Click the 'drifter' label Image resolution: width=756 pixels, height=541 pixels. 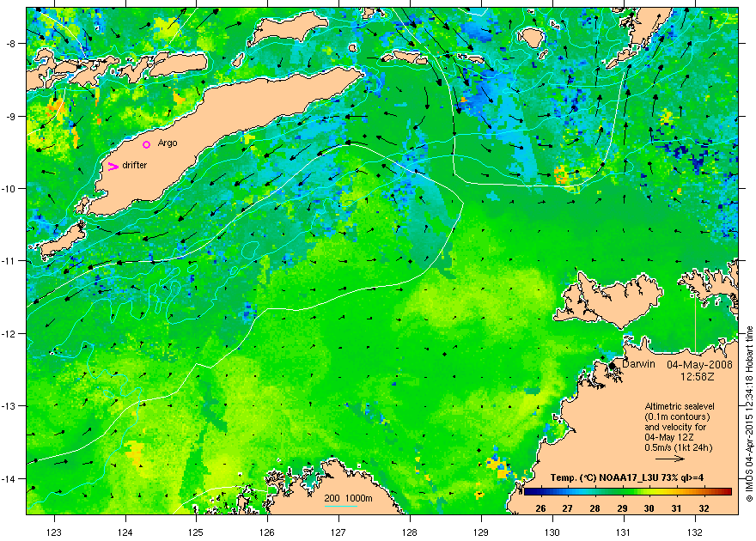point(135,165)
